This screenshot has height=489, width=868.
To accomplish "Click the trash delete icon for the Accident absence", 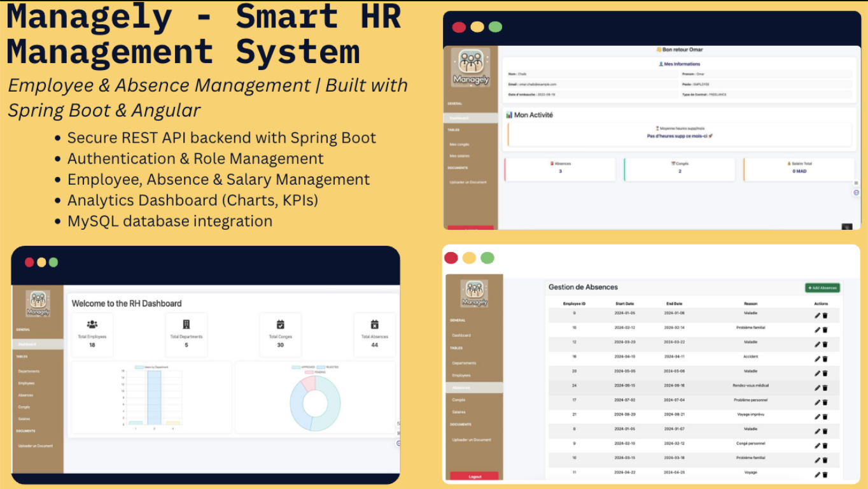I will 827,358.
